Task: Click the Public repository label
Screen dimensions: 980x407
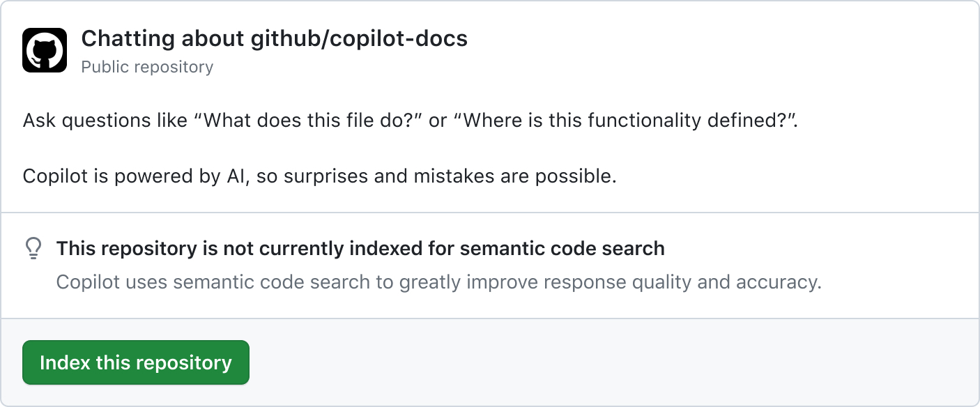Action: [x=146, y=66]
